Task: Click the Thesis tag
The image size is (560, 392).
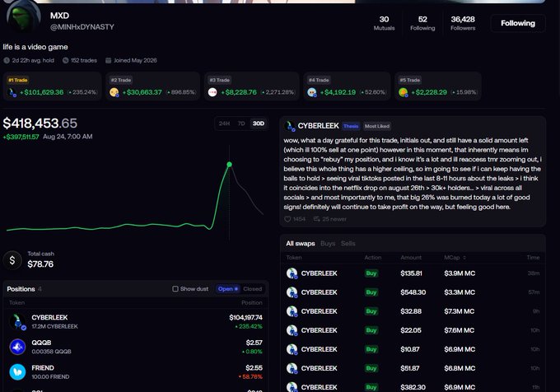Action: coord(351,126)
